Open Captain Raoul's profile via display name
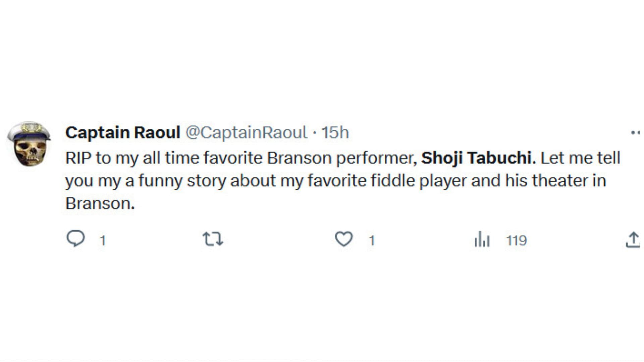The image size is (644, 362). pyautogui.click(x=123, y=132)
